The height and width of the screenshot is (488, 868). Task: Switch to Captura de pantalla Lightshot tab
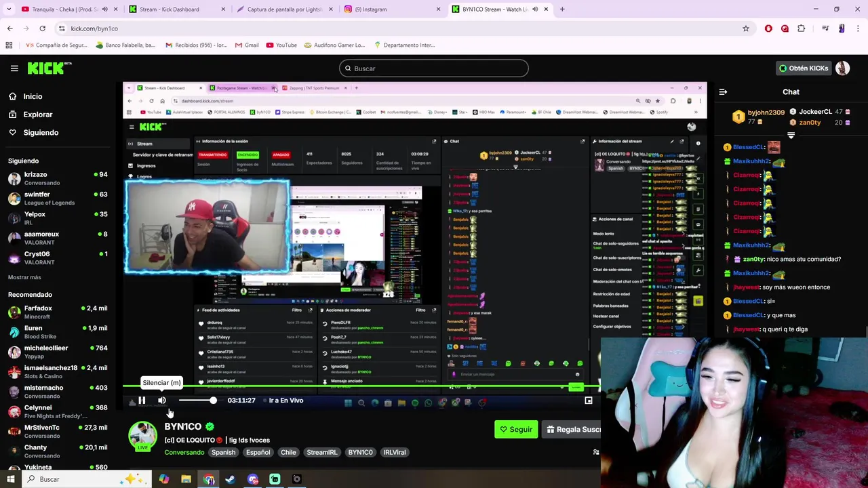point(285,9)
